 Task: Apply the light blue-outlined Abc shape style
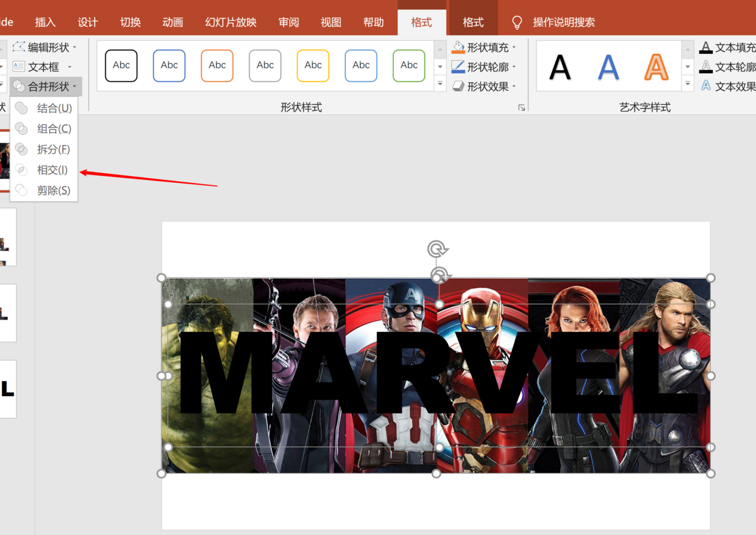point(361,65)
